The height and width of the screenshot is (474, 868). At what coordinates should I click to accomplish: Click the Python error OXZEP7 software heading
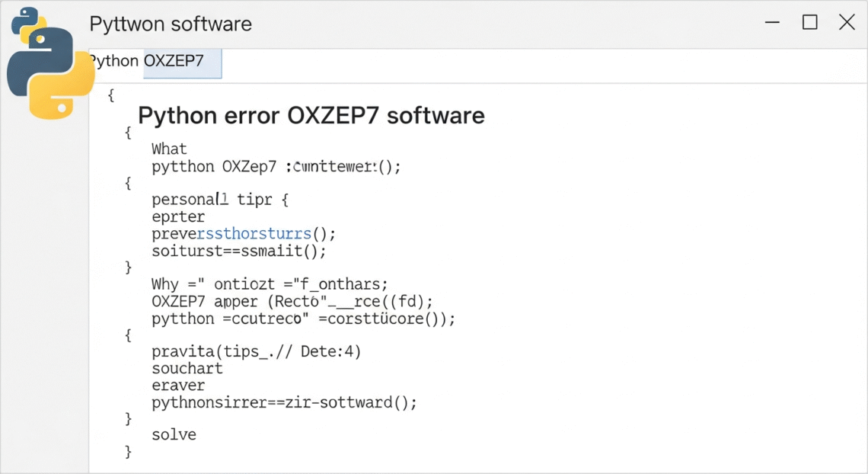pos(311,116)
